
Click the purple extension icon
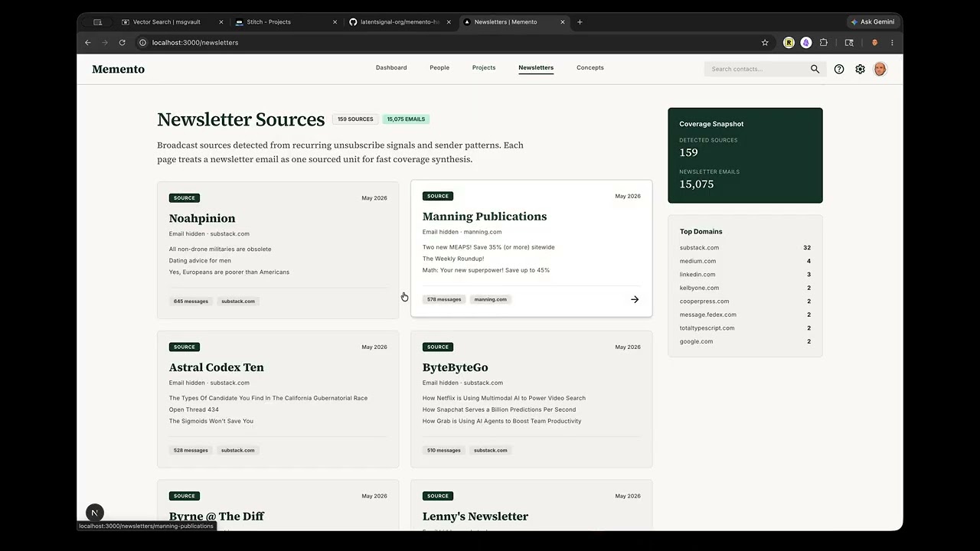[806, 43]
